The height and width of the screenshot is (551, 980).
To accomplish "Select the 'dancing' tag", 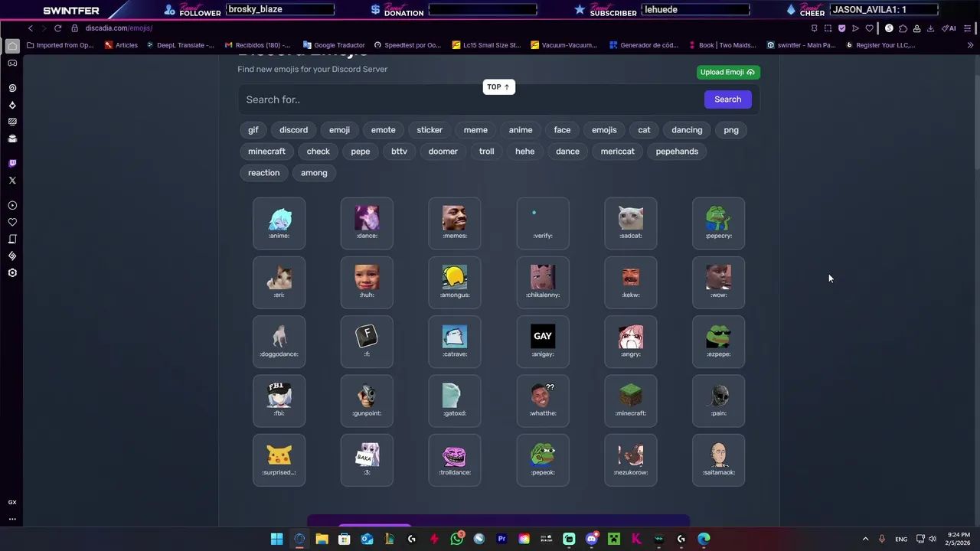I will pyautogui.click(x=687, y=130).
